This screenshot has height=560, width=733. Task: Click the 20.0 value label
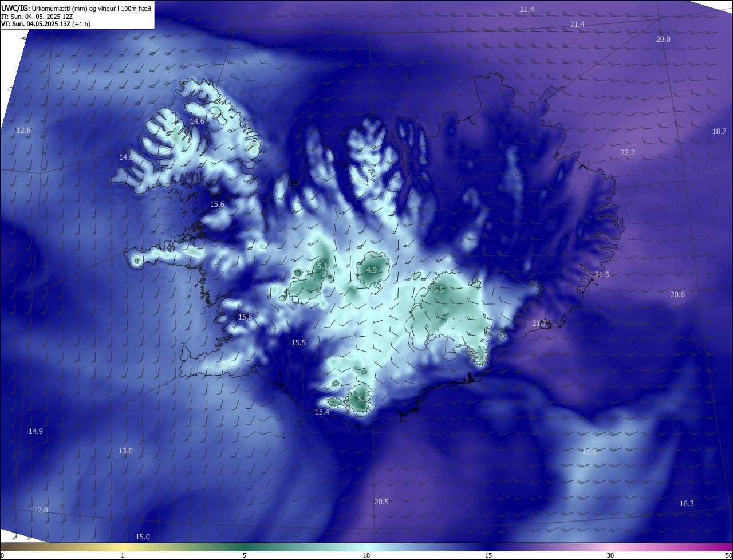663,39
